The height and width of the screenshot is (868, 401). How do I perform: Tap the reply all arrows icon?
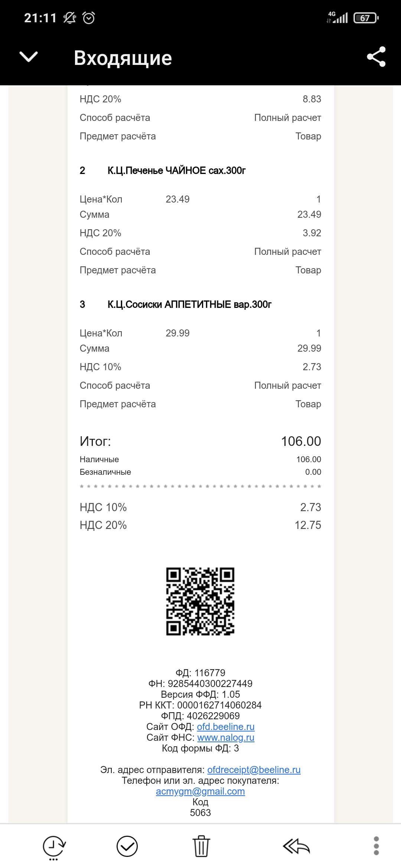pyautogui.click(x=296, y=846)
